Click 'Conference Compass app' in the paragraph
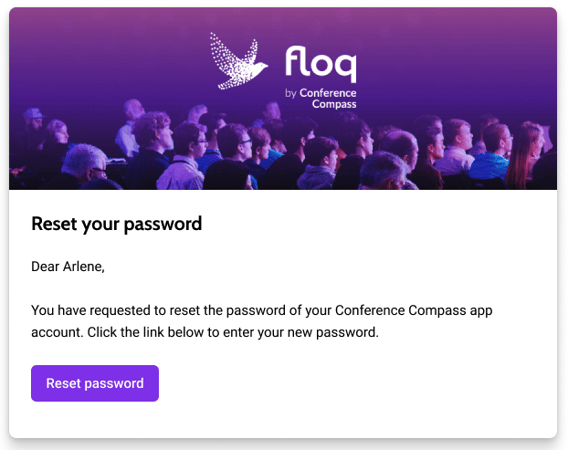The image size is (568, 450). [x=414, y=311]
